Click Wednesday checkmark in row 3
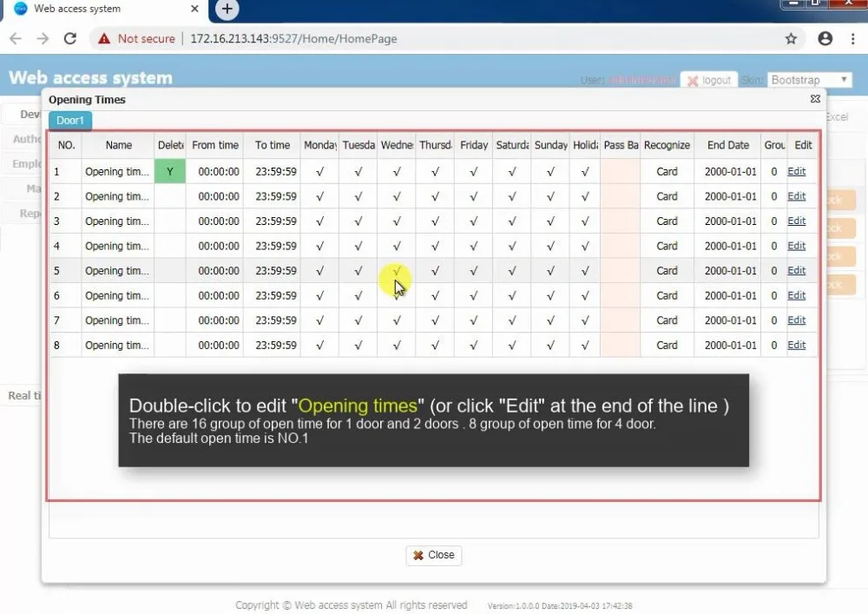868x614 pixels. 397,221
